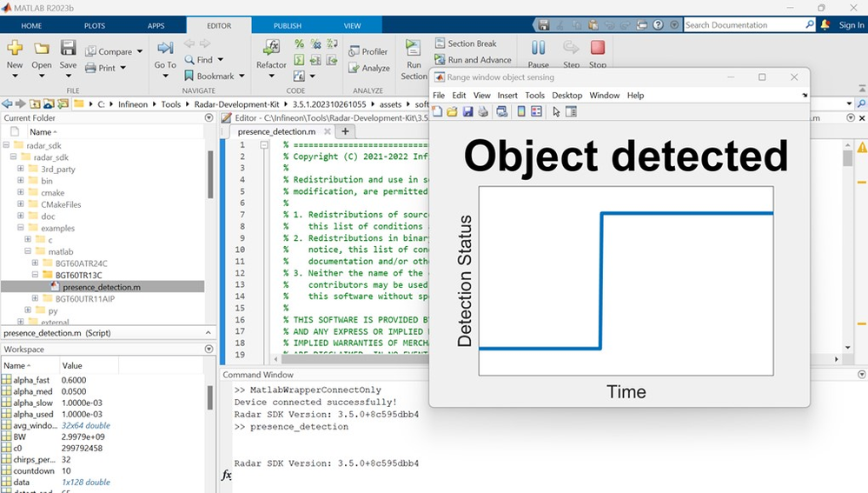The image size is (868, 493).
Task: Collapse the radar_sdk root folder
Action: (6, 145)
